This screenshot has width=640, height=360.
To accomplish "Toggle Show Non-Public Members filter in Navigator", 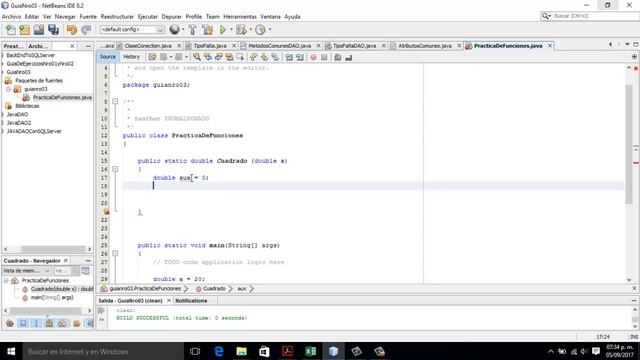I will (x=49, y=323).
